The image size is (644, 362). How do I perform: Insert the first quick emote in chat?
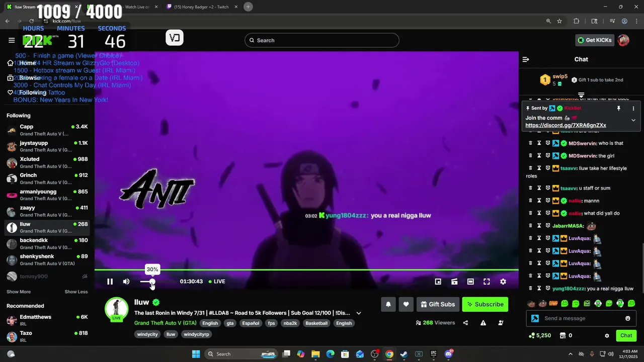pyautogui.click(x=531, y=303)
